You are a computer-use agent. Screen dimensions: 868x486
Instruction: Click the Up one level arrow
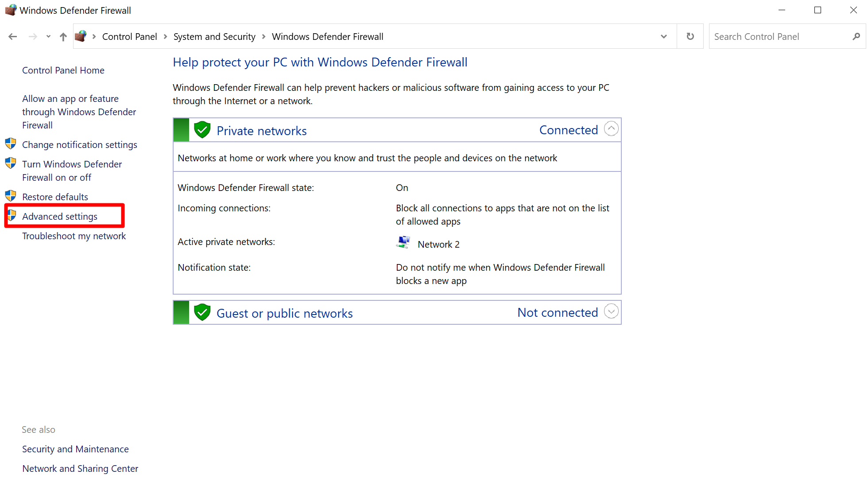pyautogui.click(x=63, y=37)
